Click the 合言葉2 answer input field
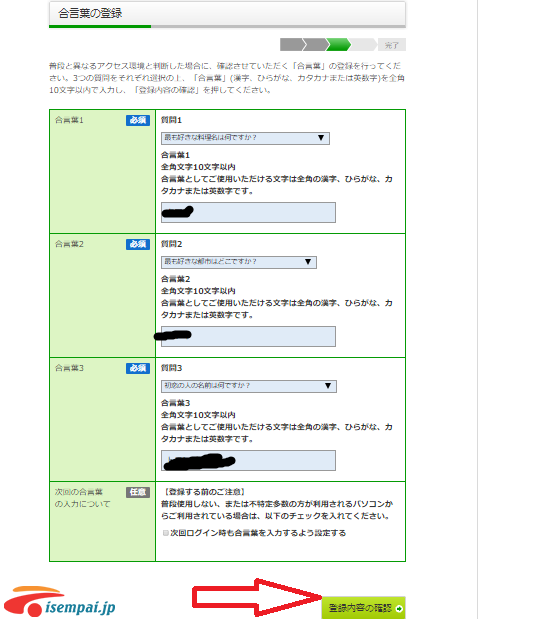This screenshot has height=619, width=547. pyautogui.click(x=248, y=336)
